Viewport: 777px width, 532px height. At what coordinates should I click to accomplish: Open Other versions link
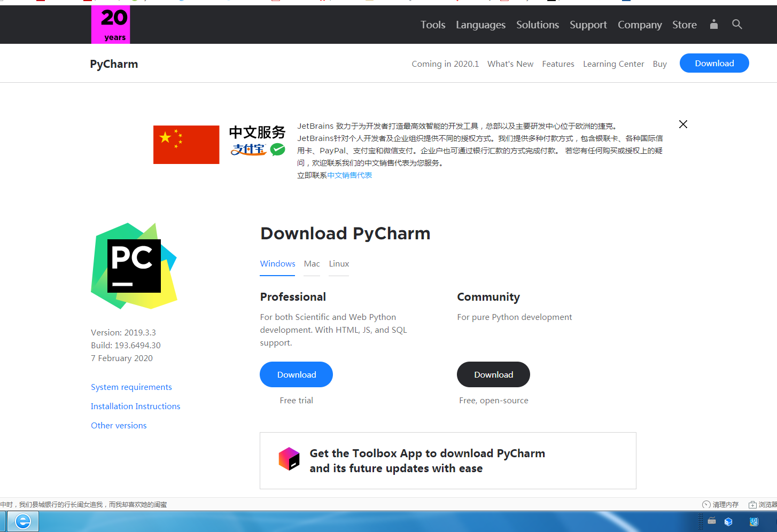pos(119,426)
